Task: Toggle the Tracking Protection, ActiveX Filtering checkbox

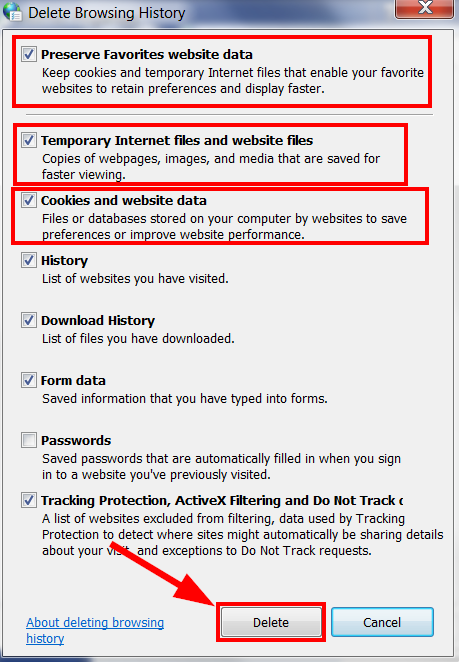Action: (x=29, y=500)
